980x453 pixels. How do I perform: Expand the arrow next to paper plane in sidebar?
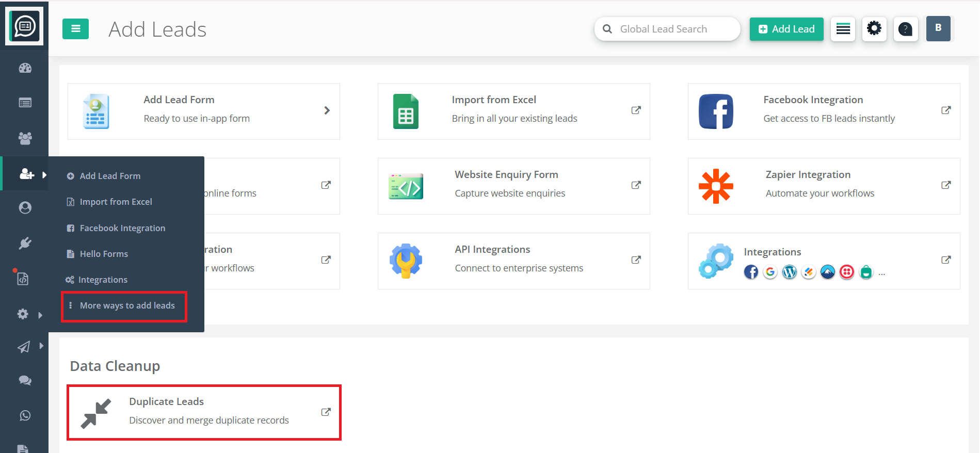pyautogui.click(x=41, y=346)
